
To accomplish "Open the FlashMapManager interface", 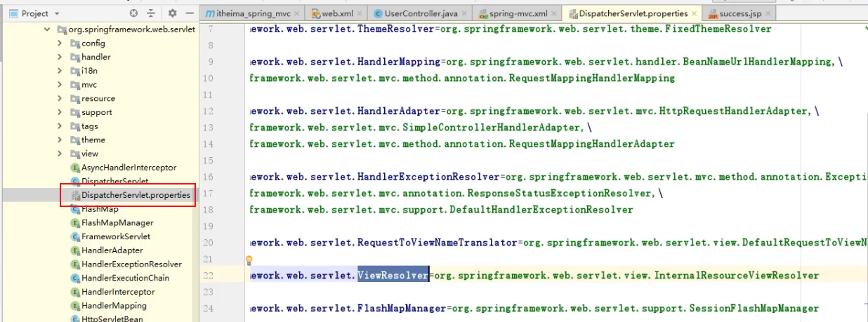I will coord(117,222).
